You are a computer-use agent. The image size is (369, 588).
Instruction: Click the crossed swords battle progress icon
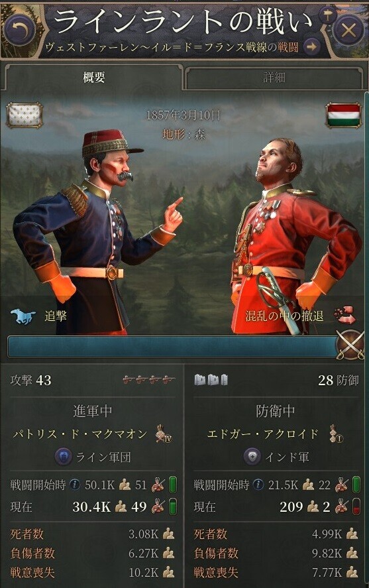pos(350,345)
